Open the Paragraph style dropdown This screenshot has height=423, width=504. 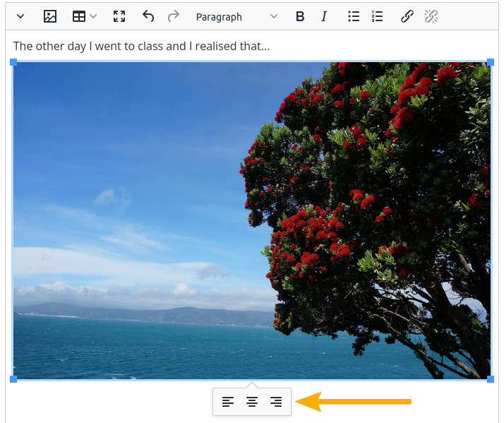[x=236, y=16]
